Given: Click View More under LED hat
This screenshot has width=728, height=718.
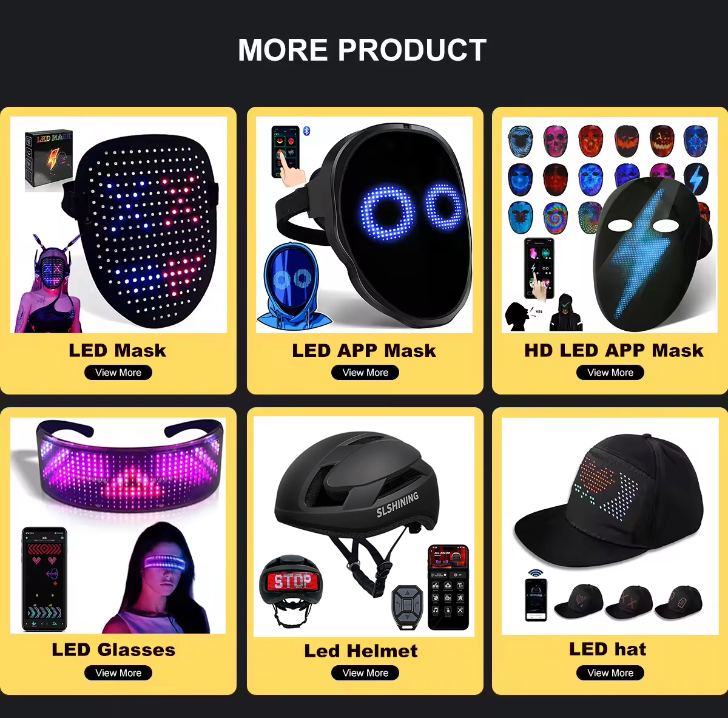Looking at the screenshot, I should pyautogui.click(x=610, y=673).
